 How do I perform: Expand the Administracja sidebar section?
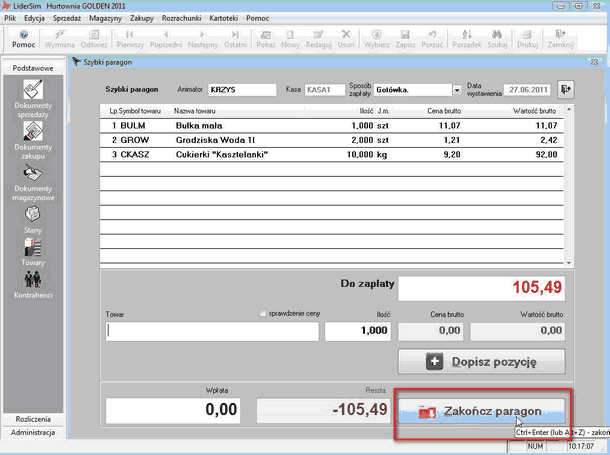tap(33, 432)
